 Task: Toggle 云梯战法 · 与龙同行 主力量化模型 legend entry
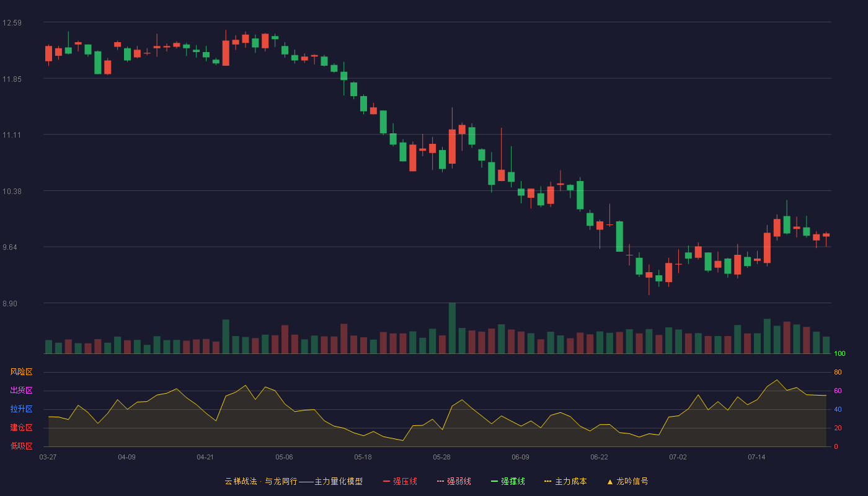(294, 481)
